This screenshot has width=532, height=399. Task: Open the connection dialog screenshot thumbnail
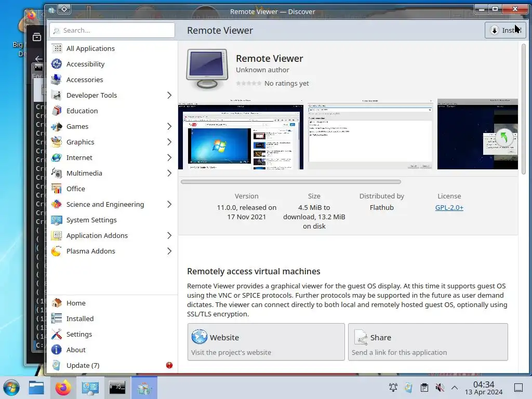click(370, 135)
